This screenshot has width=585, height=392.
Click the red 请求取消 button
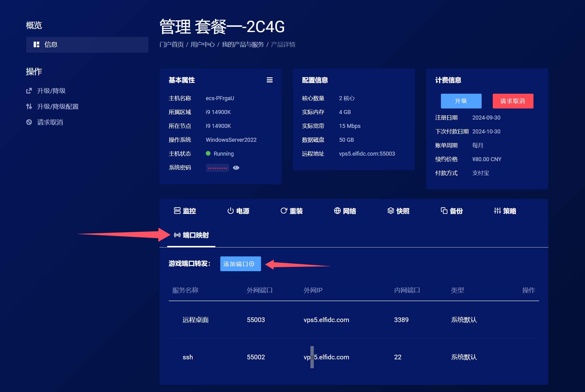click(513, 101)
